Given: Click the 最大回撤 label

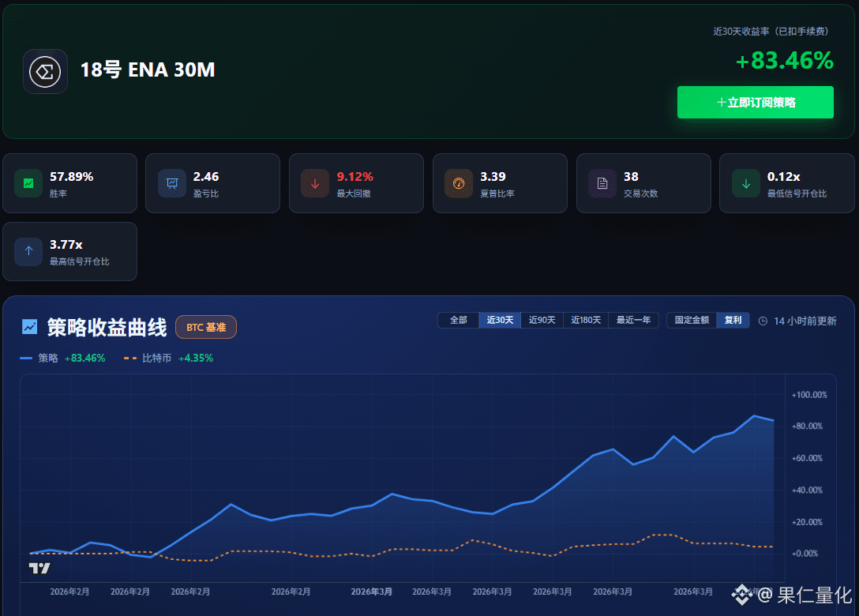Looking at the screenshot, I should [354, 193].
